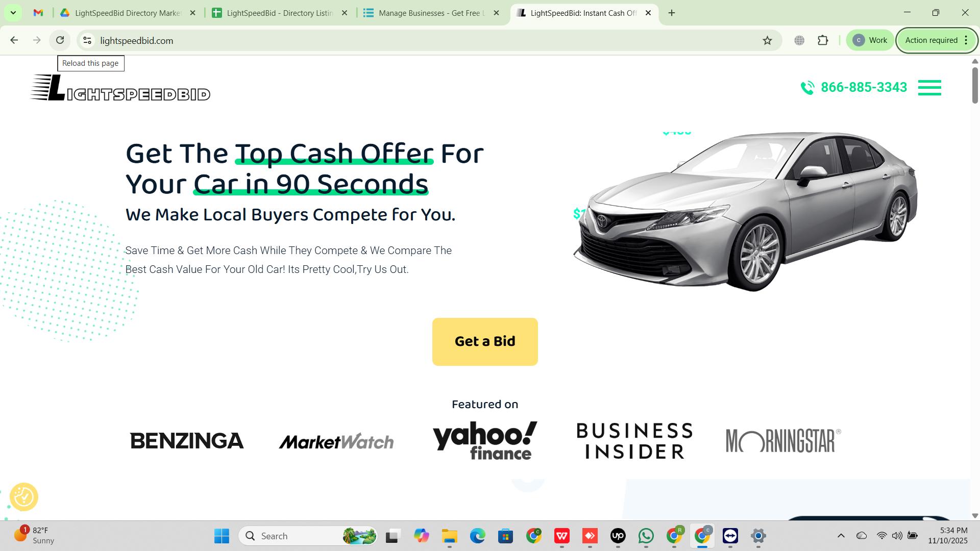Switch to Manage Businesses tab

tap(432, 13)
